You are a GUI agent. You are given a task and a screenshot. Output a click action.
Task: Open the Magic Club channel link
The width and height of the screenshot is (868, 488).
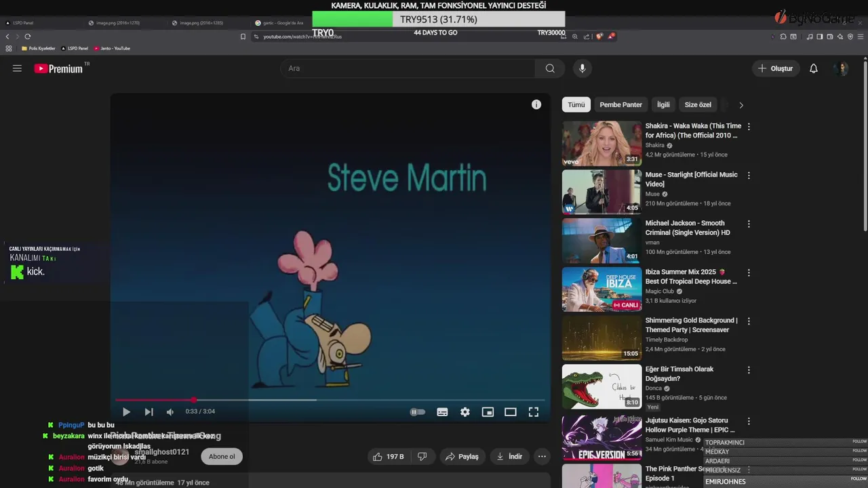coord(660,291)
